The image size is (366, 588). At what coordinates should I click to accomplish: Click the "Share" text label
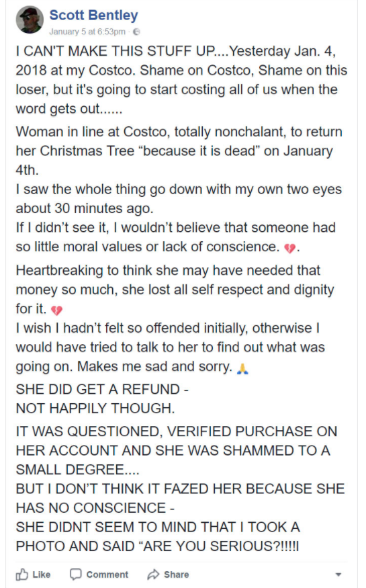[176, 575]
